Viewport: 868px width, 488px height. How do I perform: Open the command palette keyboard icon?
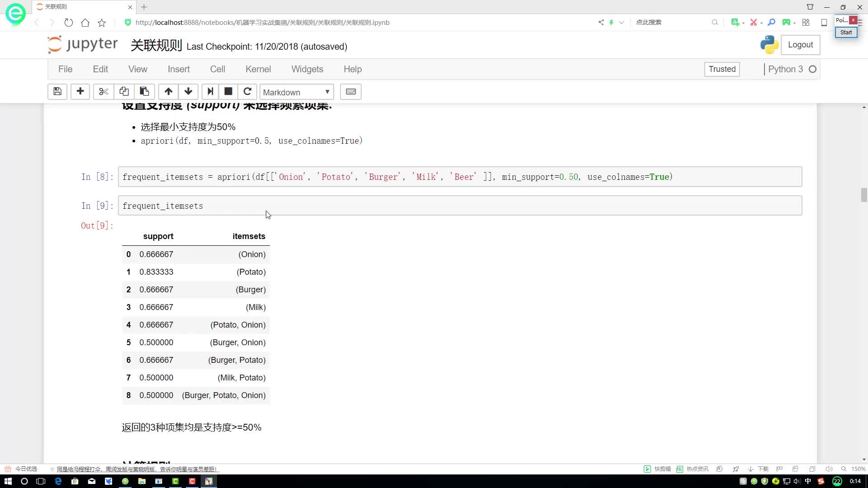coord(351,92)
